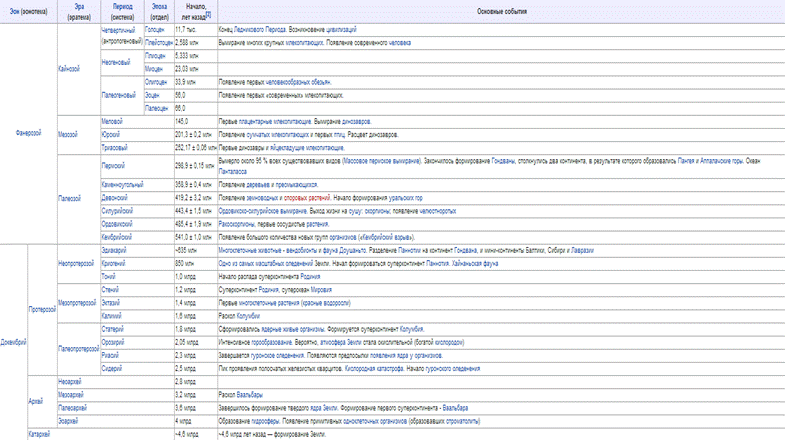Open the 'Хайнаньская фауна' link
The image size is (785, 440).
(x=475, y=263)
